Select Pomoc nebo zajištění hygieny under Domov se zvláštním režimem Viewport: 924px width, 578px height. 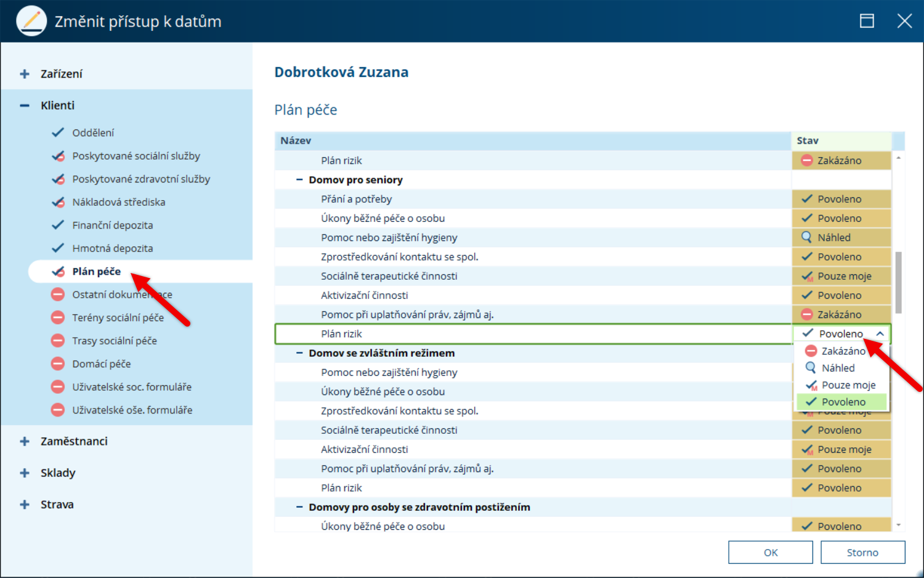point(389,372)
